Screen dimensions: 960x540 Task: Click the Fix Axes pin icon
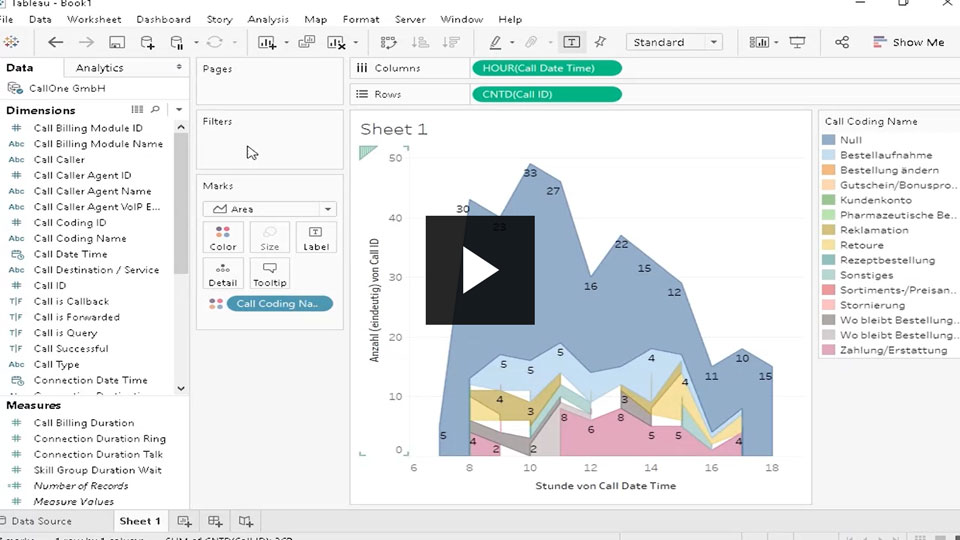click(x=600, y=42)
